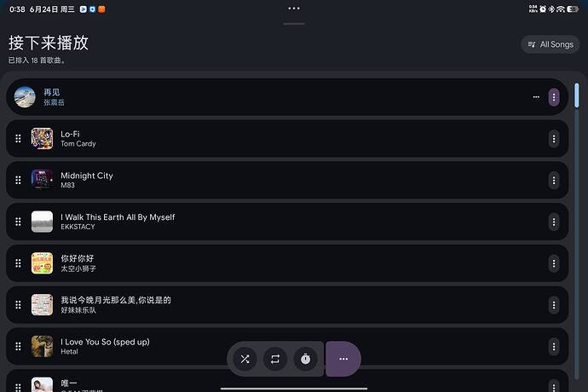Open the purple more-options pill button
The height and width of the screenshot is (392, 588).
point(343,359)
